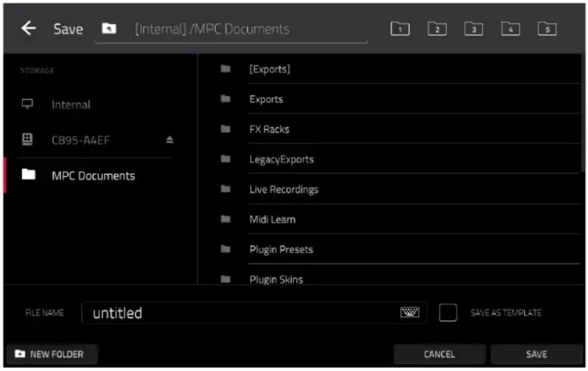Click the path field [Internal] /MPC Documents
Screen dimensions: 588x371
pos(231,29)
